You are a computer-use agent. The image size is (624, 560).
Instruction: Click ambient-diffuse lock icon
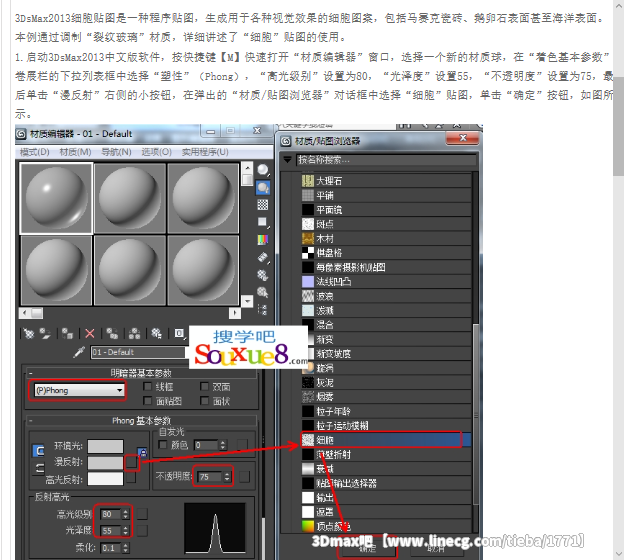(142, 452)
